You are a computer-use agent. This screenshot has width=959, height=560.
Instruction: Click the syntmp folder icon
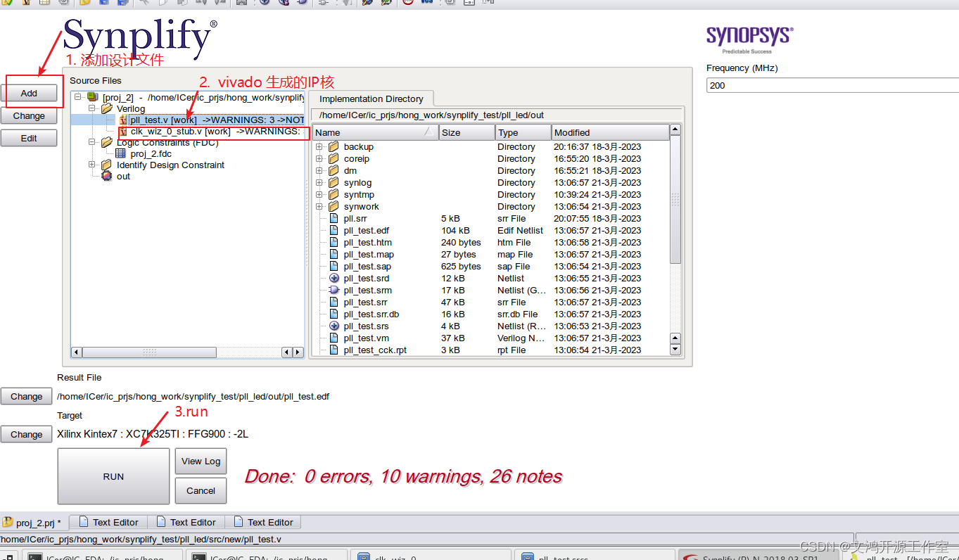click(334, 195)
